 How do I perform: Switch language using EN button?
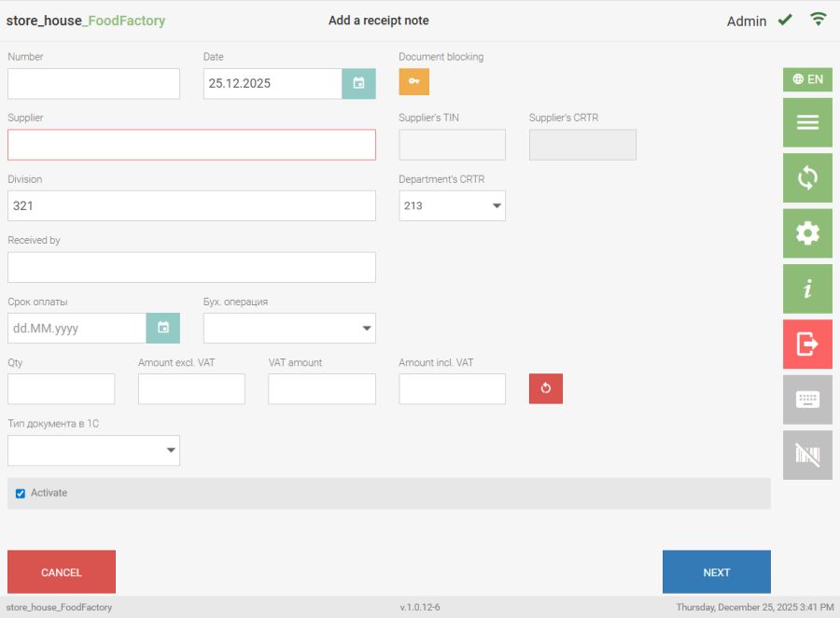point(807,79)
